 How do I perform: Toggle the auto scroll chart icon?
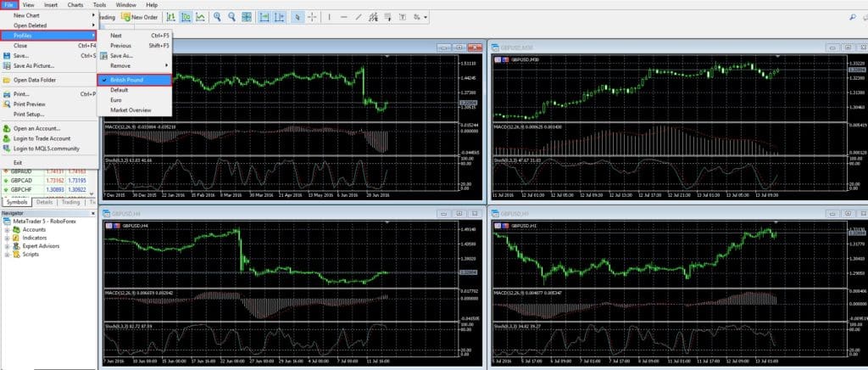coord(264,17)
